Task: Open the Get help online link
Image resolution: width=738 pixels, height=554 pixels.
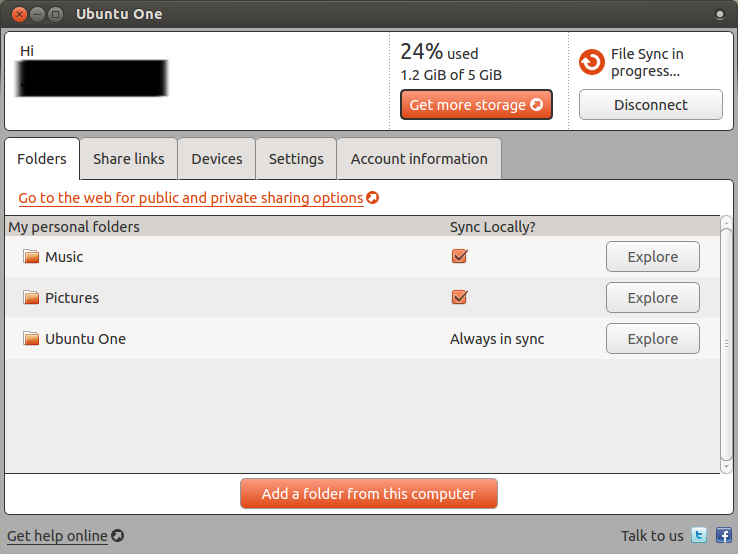Action: [57, 536]
